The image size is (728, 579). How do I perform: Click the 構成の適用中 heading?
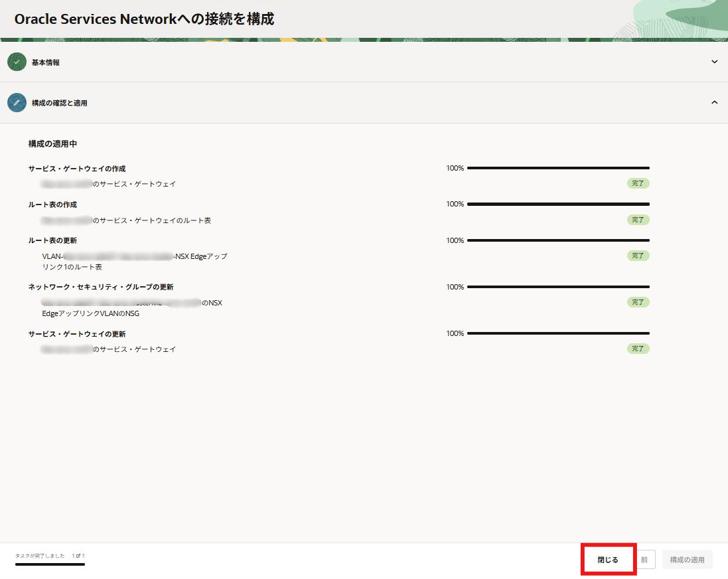(x=52, y=144)
